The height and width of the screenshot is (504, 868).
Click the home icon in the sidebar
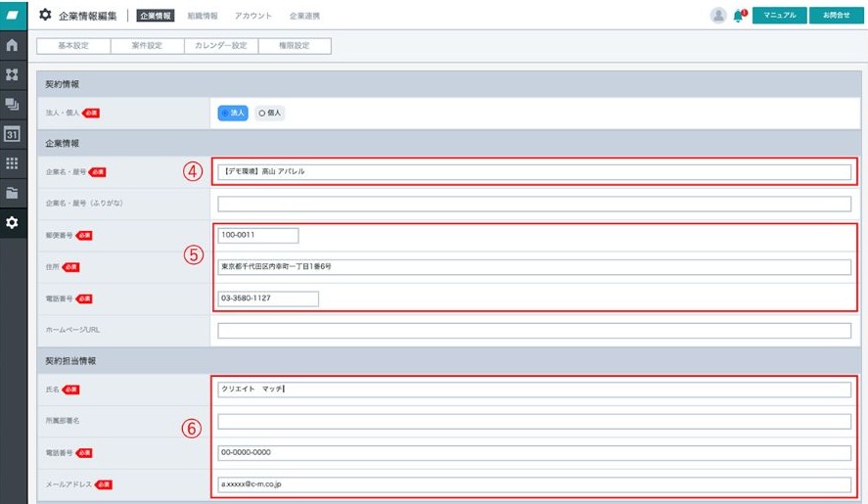pyautogui.click(x=13, y=45)
